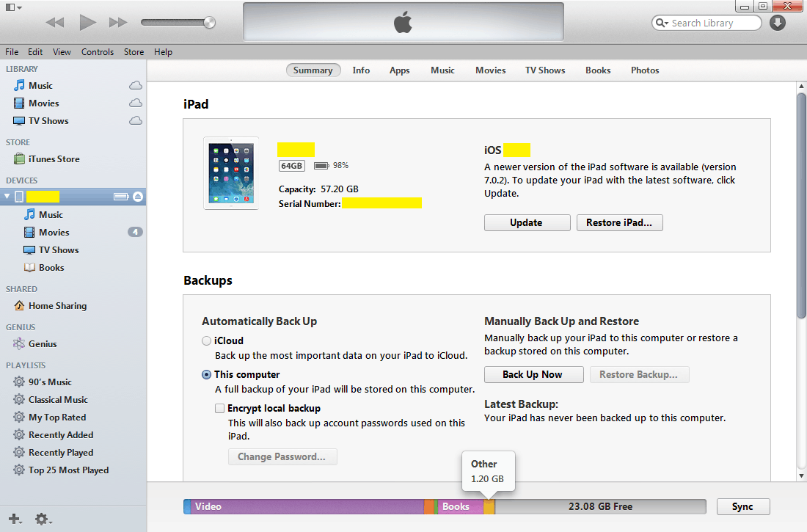
Task: Open the Controls menu
Action: [98, 52]
